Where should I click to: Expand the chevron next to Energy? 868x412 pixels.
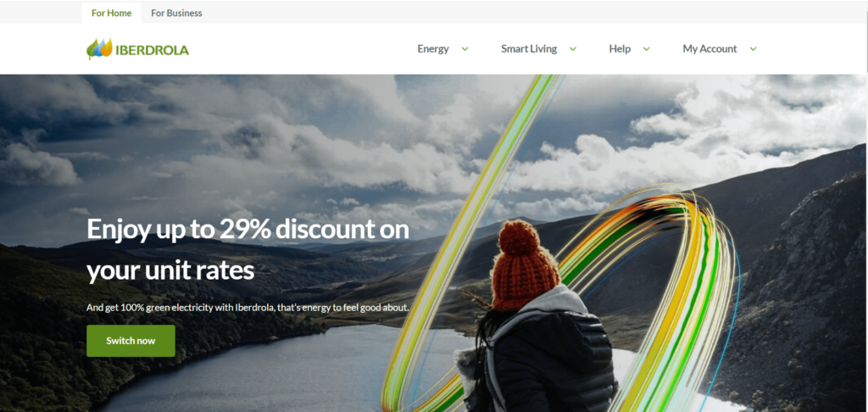[465, 48]
